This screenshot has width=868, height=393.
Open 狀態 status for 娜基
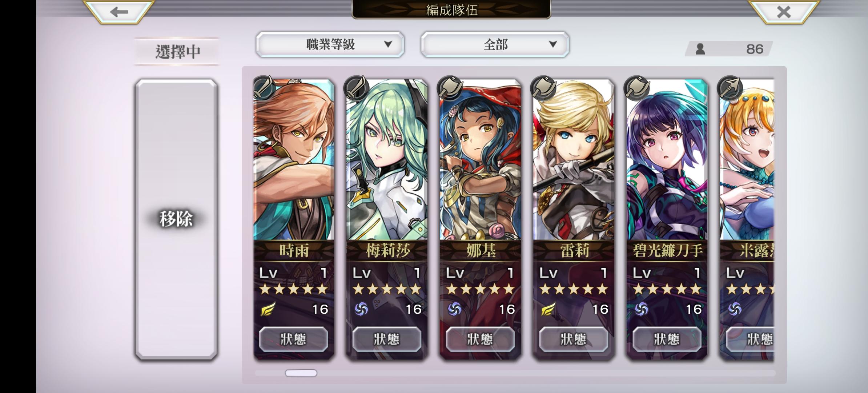(480, 339)
